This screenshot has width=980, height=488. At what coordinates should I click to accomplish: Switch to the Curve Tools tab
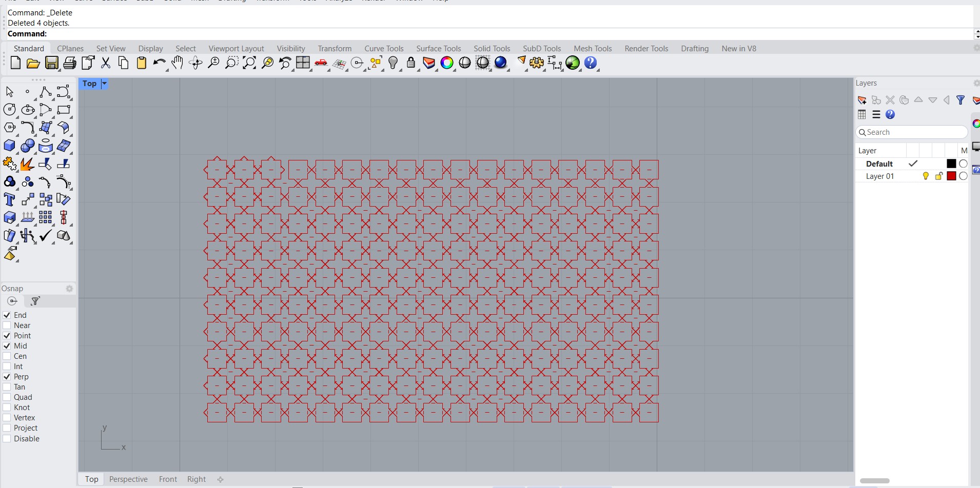384,49
